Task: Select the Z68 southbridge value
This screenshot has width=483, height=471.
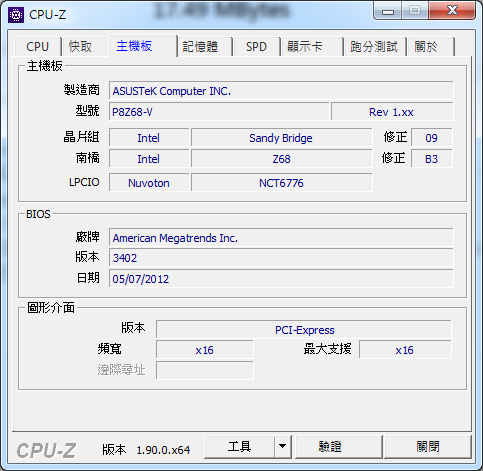Action: tap(281, 159)
